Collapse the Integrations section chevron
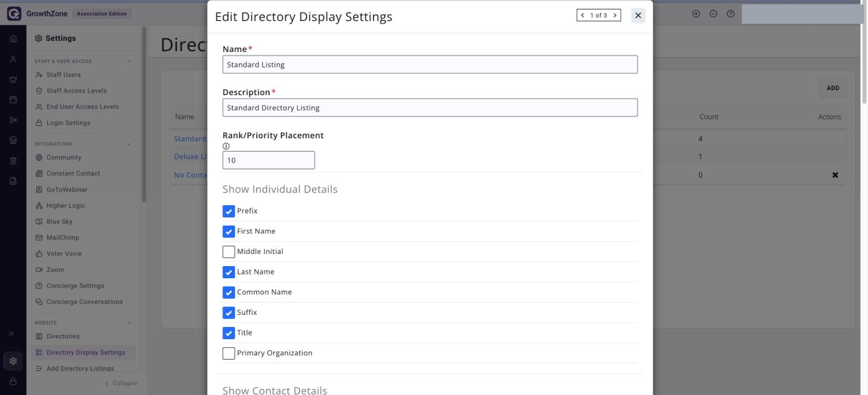This screenshot has height=395, width=868. tap(129, 144)
